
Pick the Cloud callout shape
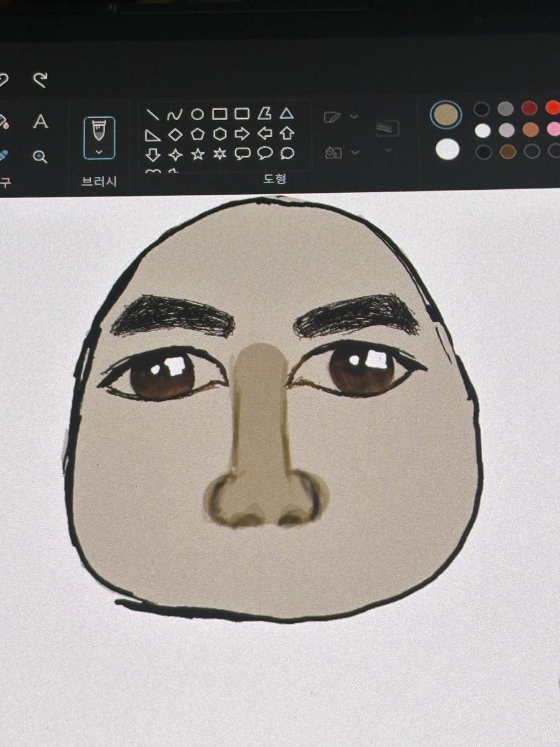click(286, 153)
